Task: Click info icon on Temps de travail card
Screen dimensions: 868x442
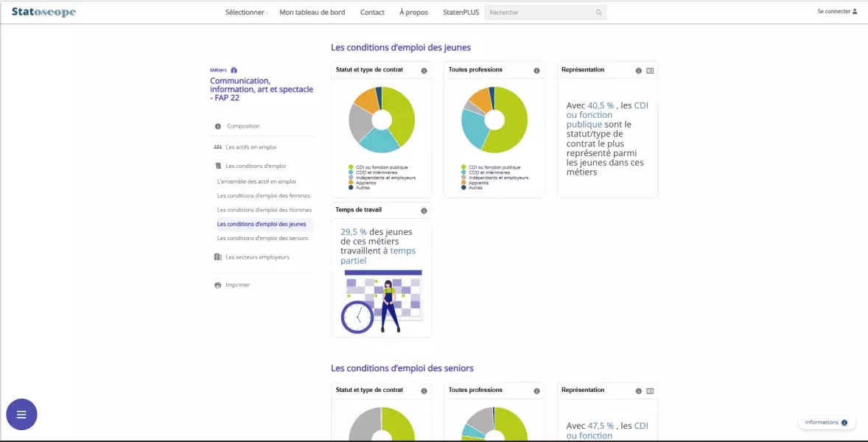Action: pyautogui.click(x=424, y=211)
